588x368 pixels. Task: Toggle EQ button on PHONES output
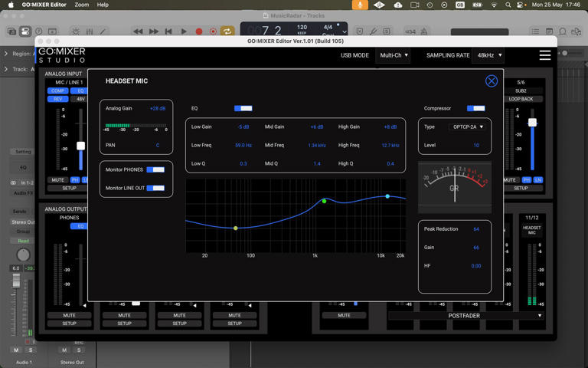click(x=79, y=226)
